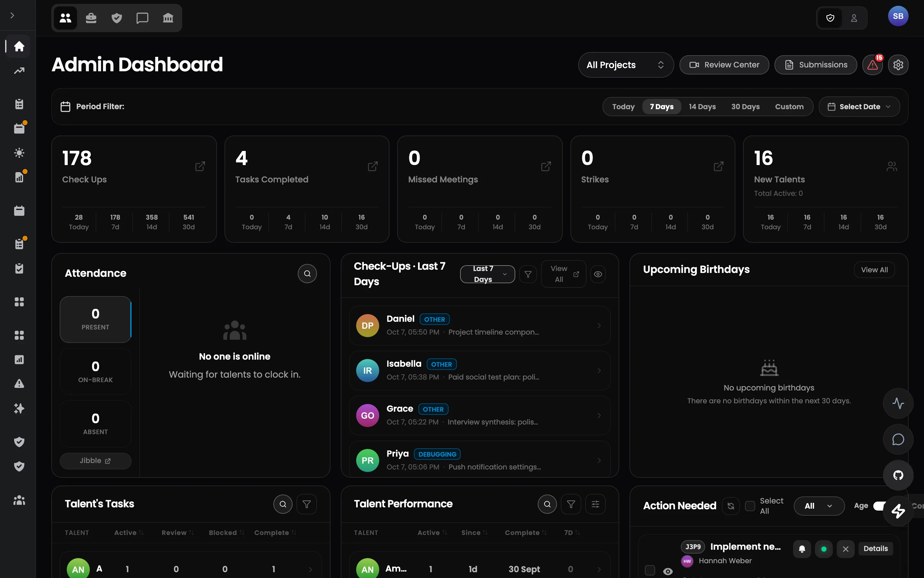Open the Select Date dropdown
Image resolution: width=924 pixels, height=578 pixels.
pyautogui.click(x=860, y=107)
